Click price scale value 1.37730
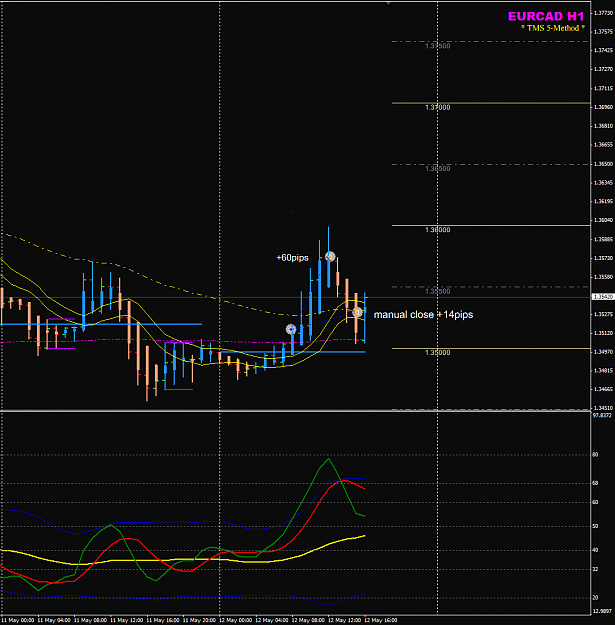This screenshot has height=625, width=615. coord(603,13)
